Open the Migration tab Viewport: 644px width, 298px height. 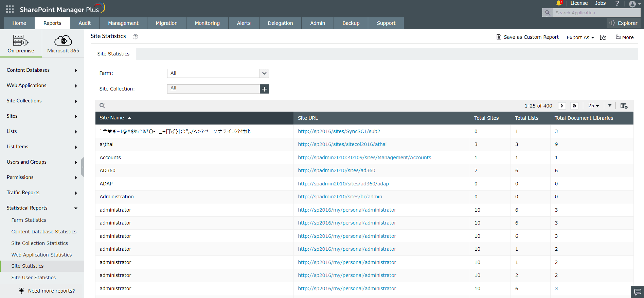[x=167, y=23]
